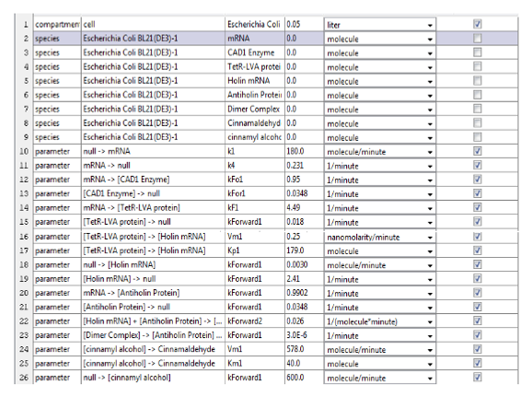Viewport: 532px width, 396px height.
Task: Expand the unit dropdown in TetR-LVA species row
Action: tap(379, 67)
